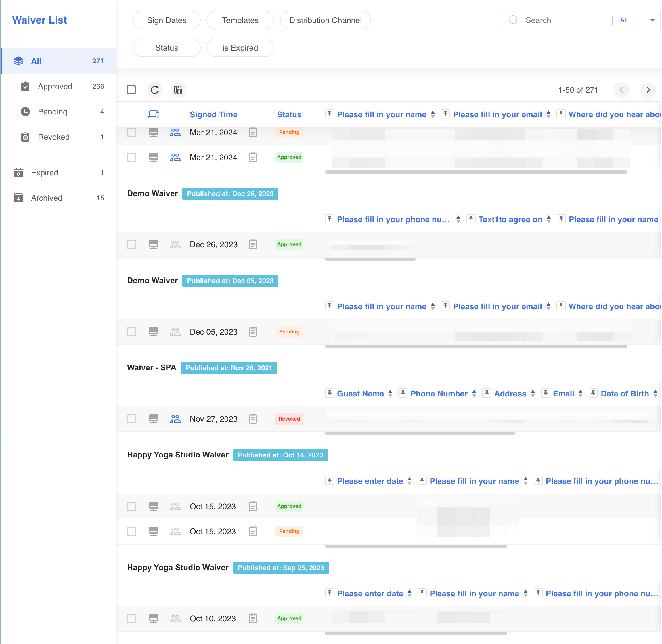Click participants icon on Mar 21 Approved row
Viewport: 662px width, 644px height.
pos(175,157)
